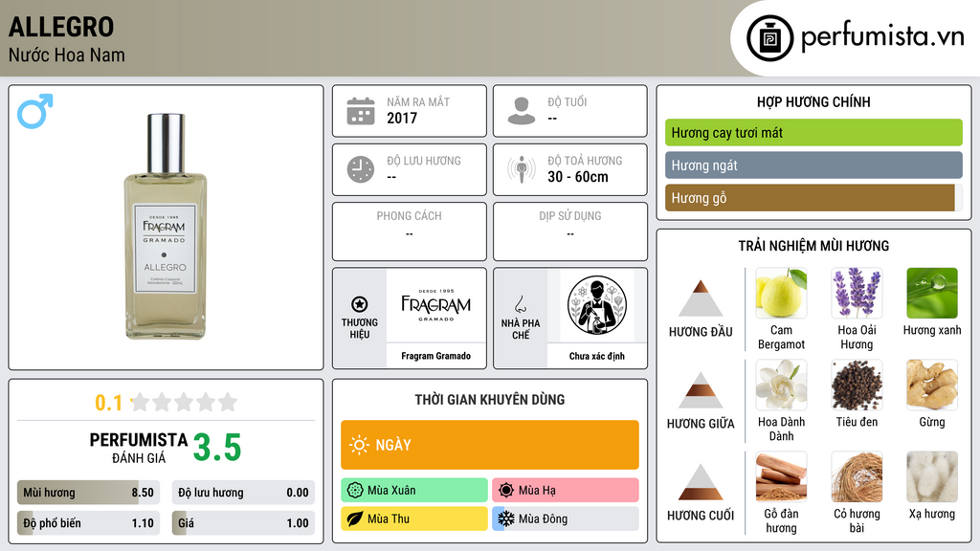The height and width of the screenshot is (551, 980).
Task: Click the Dịp sử dụng occasion box
Action: tap(570, 231)
